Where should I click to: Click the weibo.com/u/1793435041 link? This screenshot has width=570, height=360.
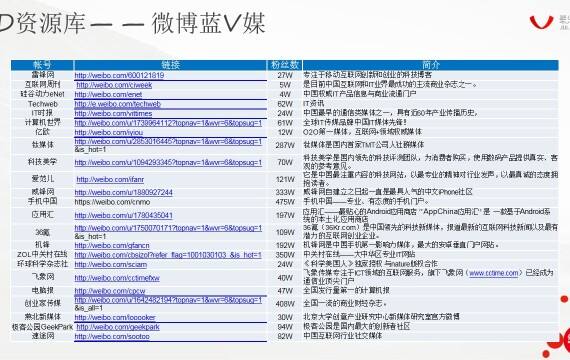pos(124,215)
